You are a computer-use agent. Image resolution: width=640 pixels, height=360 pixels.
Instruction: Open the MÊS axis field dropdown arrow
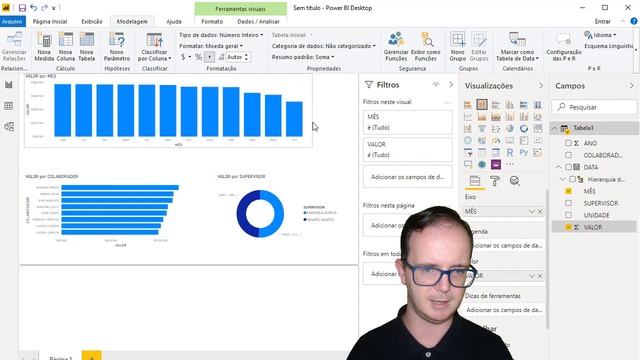coord(531,211)
